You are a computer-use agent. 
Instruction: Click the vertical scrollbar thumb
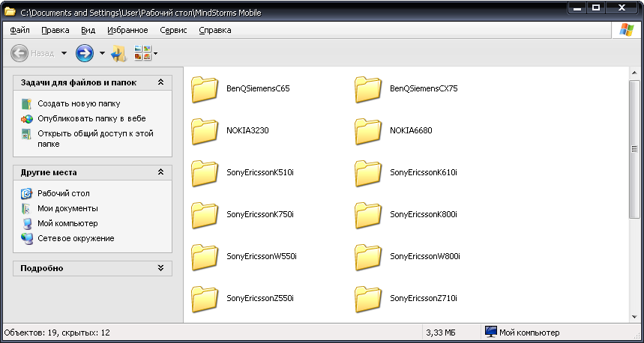[634, 149]
